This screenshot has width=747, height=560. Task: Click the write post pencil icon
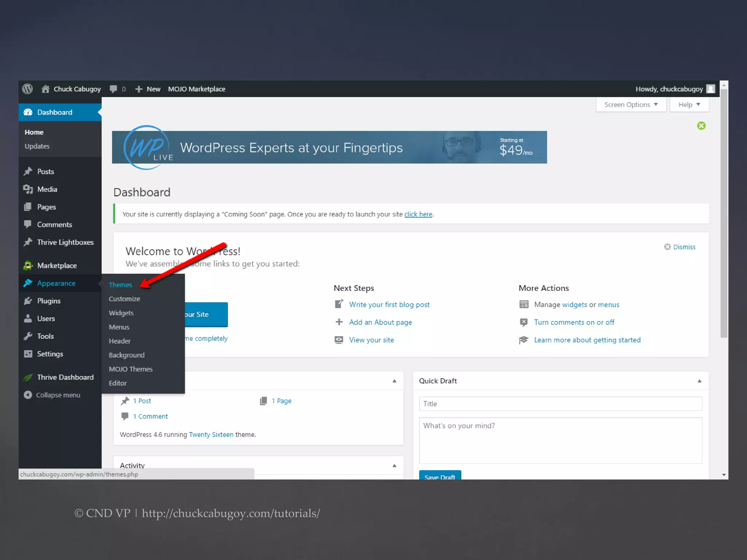pos(339,304)
